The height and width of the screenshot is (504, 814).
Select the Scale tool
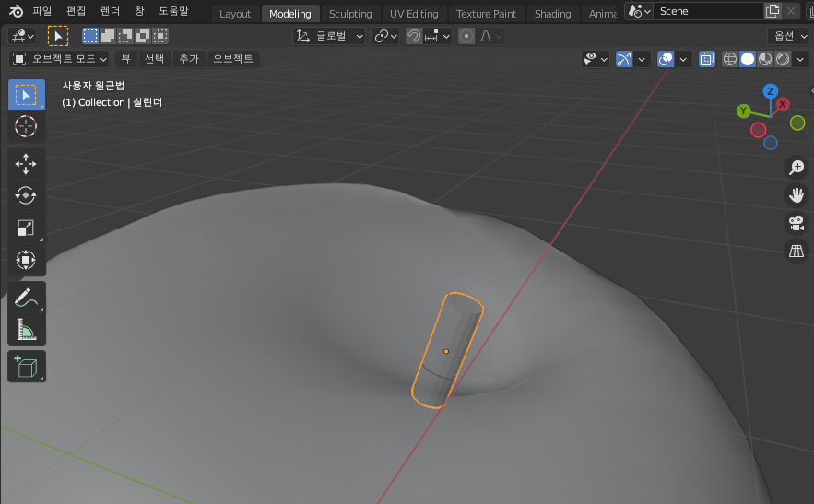pyautogui.click(x=26, y=228)
